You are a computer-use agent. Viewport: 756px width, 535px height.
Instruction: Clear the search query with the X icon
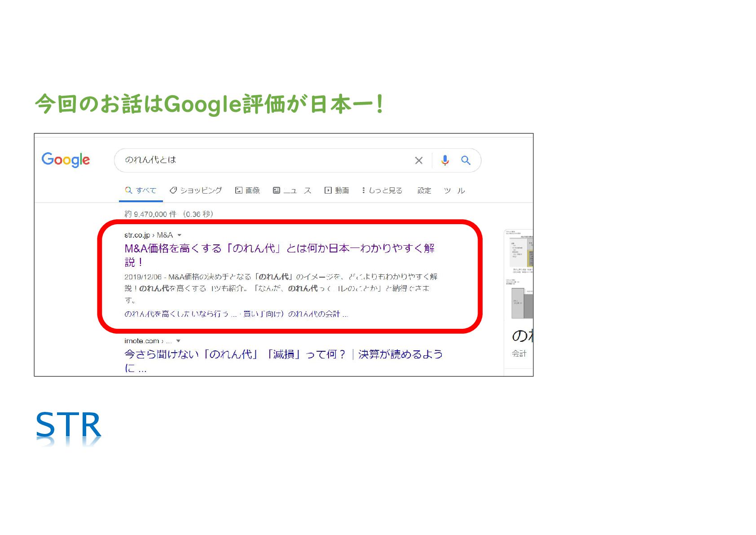418,160
